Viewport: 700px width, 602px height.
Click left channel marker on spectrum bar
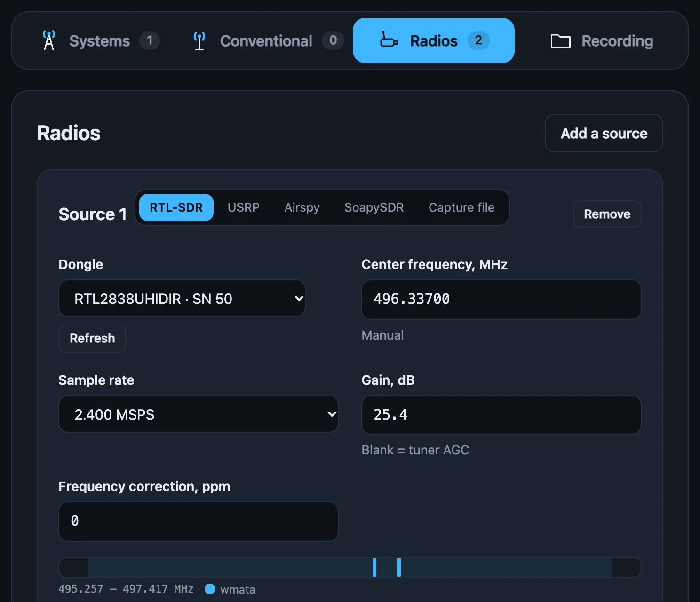[x=374, y=567]
